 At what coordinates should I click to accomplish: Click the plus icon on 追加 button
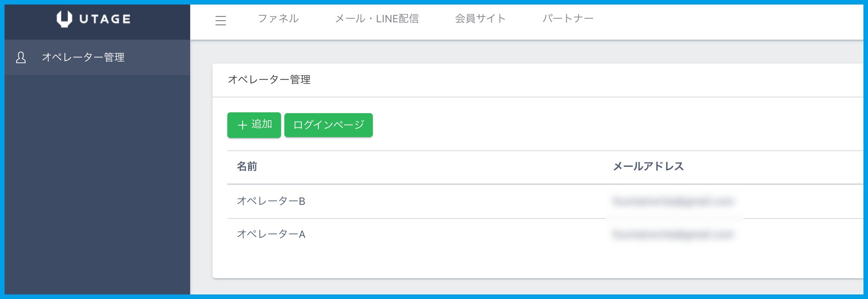(x=242, y=125)
